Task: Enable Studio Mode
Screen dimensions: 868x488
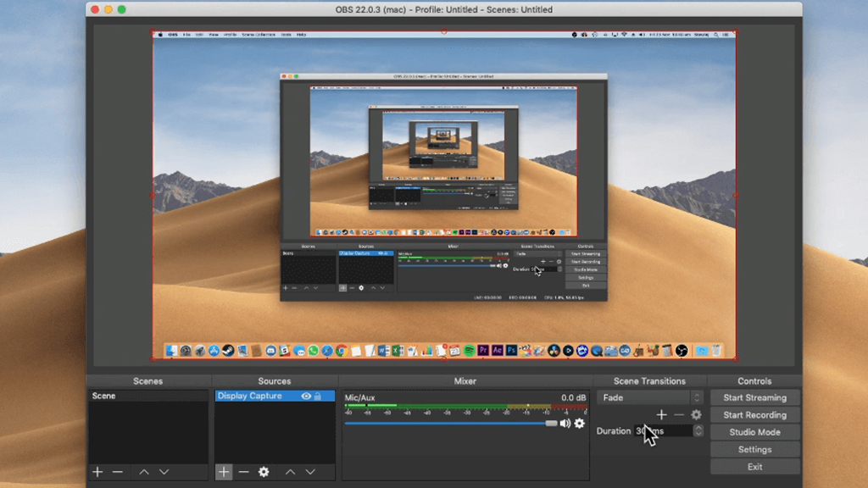Action: click(754, 432)
